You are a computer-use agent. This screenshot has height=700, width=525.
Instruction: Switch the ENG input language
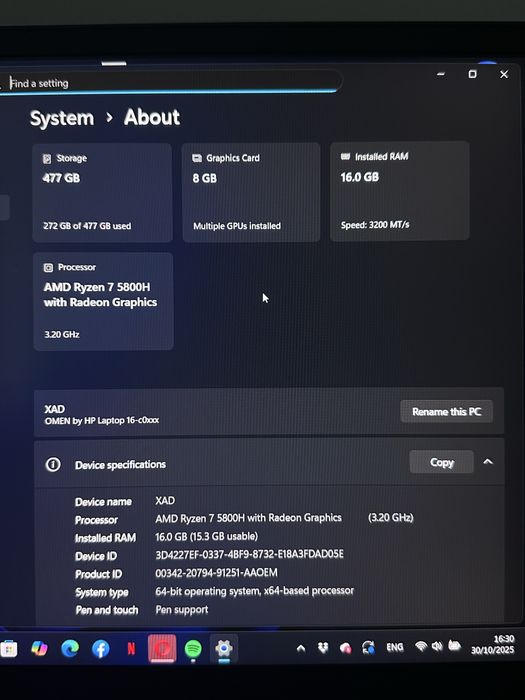[x=395, y=647]
